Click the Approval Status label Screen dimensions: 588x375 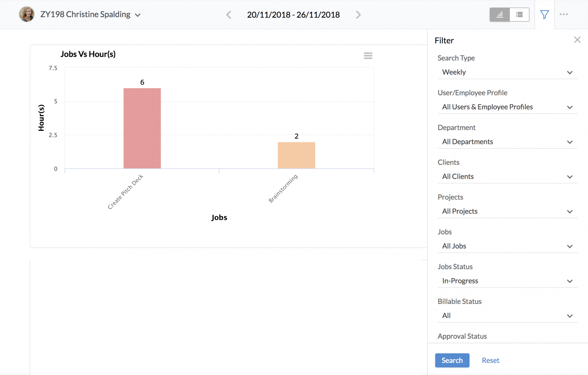[x=462, y=336]
